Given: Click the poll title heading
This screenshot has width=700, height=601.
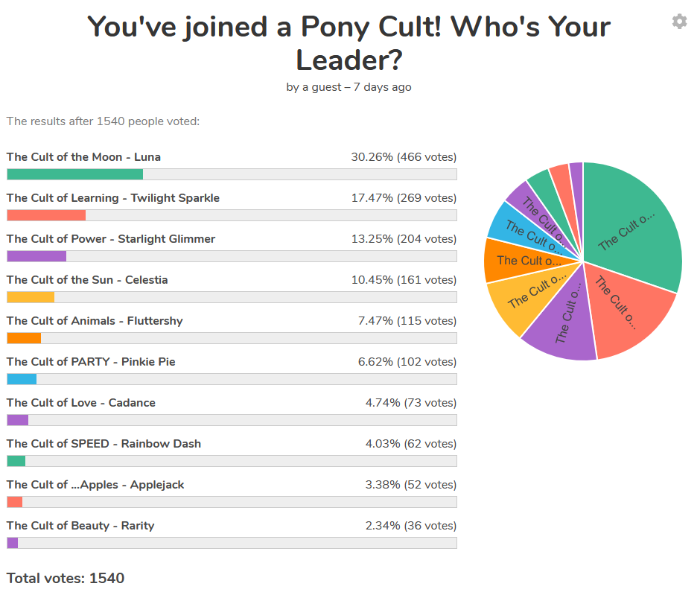Looking at the screenshot, I should [x=349, y=42].
